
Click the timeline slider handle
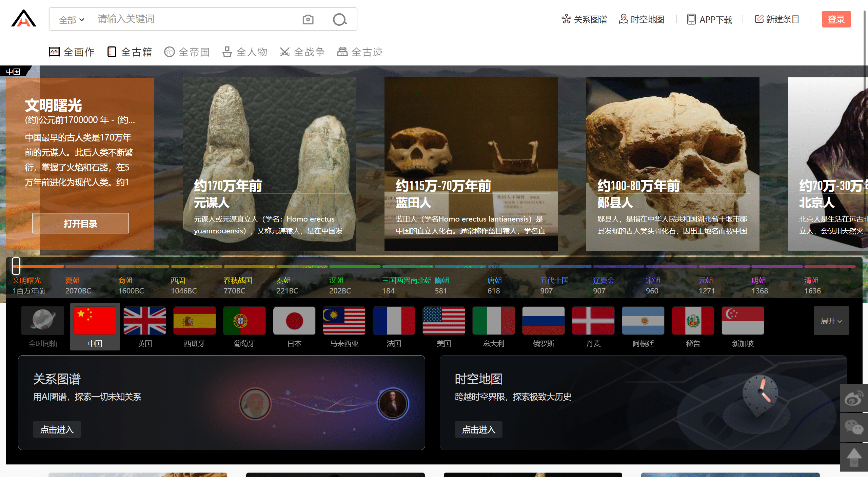point(16,266)
